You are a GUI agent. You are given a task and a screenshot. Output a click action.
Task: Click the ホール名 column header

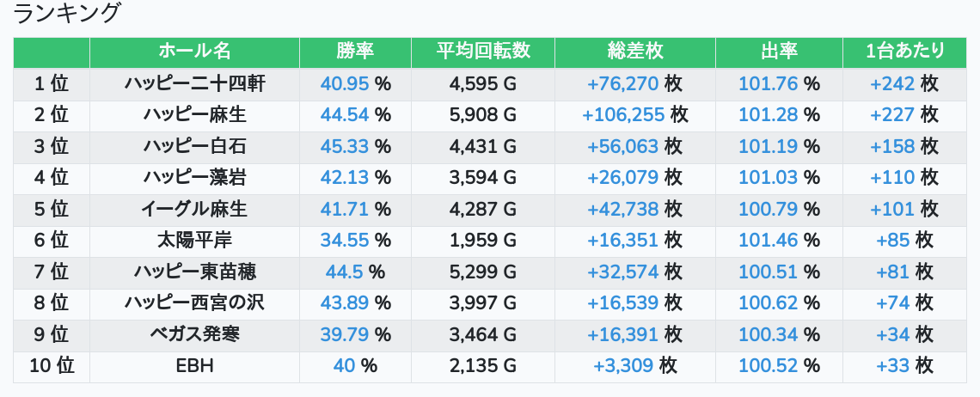point(194,52)
